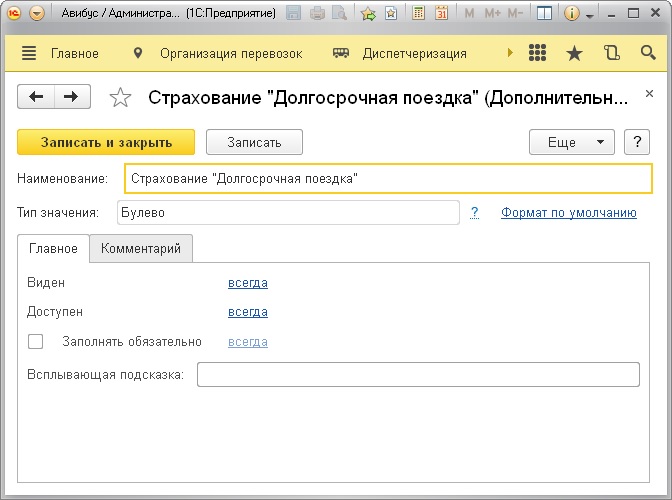Open the sections grid menu icon
This screenshot has height=500, width=672.
click(537, 53)
